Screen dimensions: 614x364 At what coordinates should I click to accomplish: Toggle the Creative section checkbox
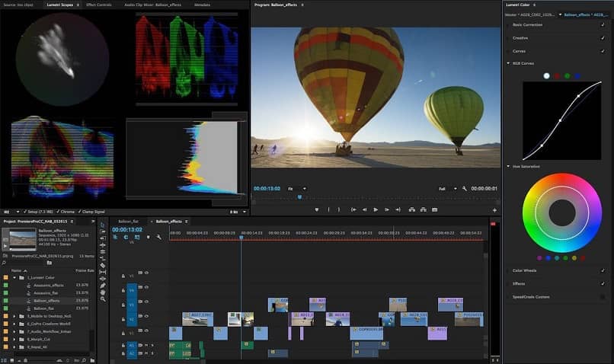tap(603, 37)
